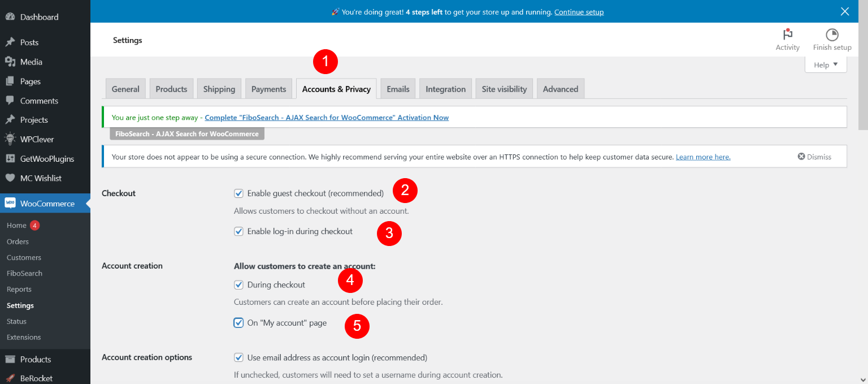Click the page vertical scrollbar thumb

tap(863, 65)
